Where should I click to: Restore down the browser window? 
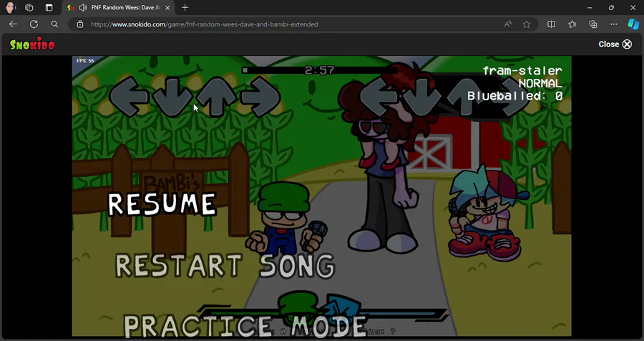click(612, 7)
